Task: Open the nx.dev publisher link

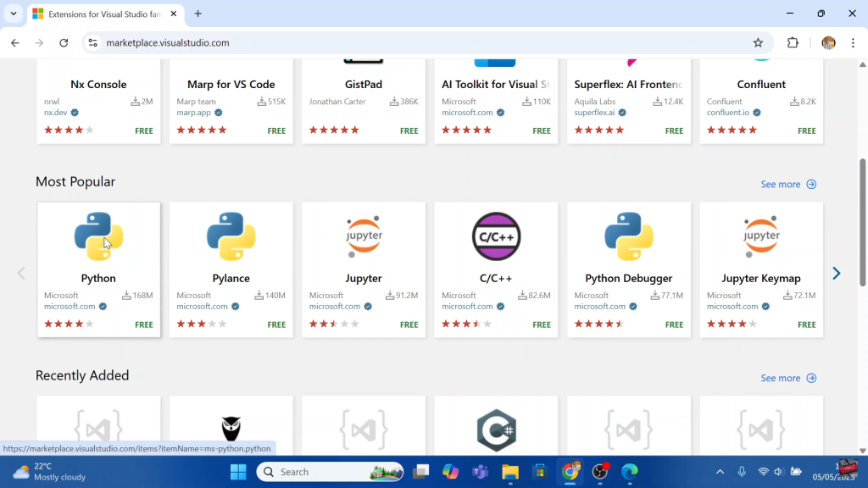Action: pos(55,113)
